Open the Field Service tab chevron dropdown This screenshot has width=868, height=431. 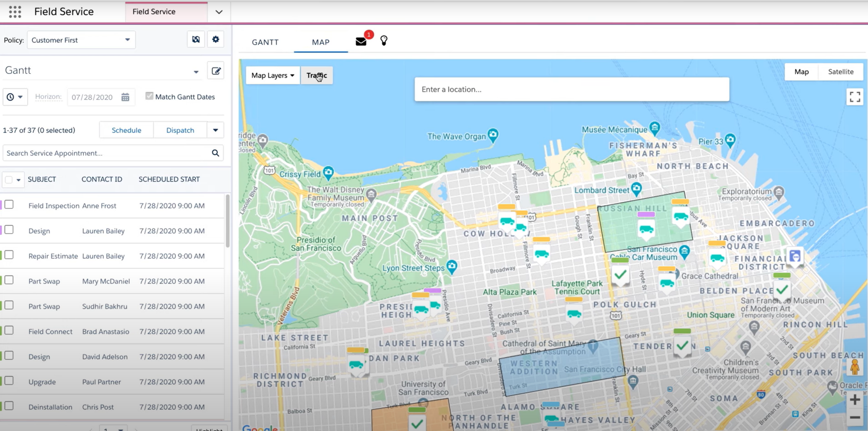pyautogui.click(x=219, y=12)
